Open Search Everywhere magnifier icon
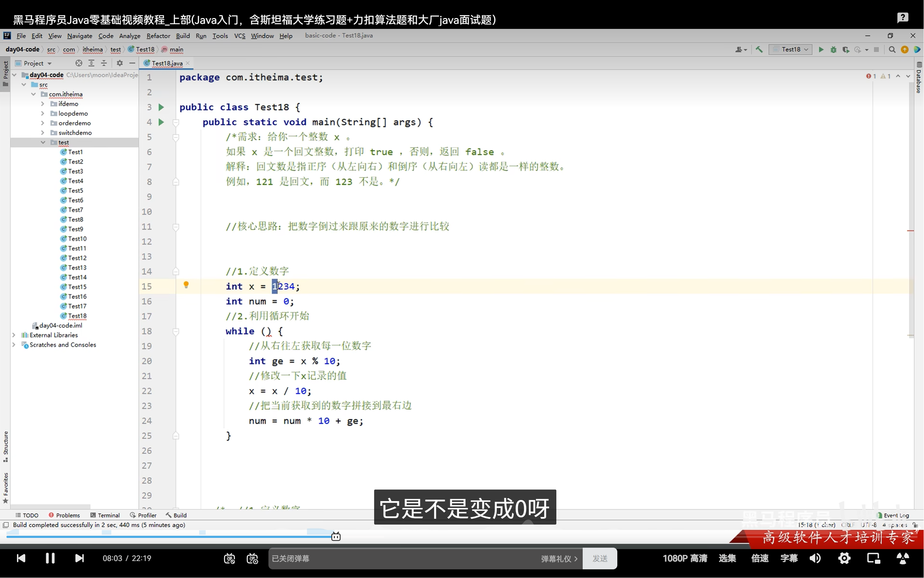This screenshot has width=924, height=578. pyautogui.click(x=892, y=50)
